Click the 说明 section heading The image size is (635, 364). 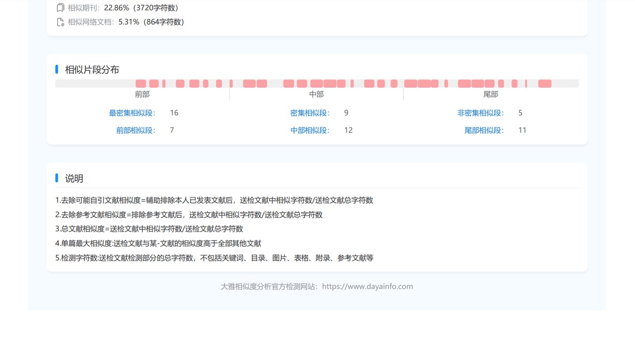[74, 178]
